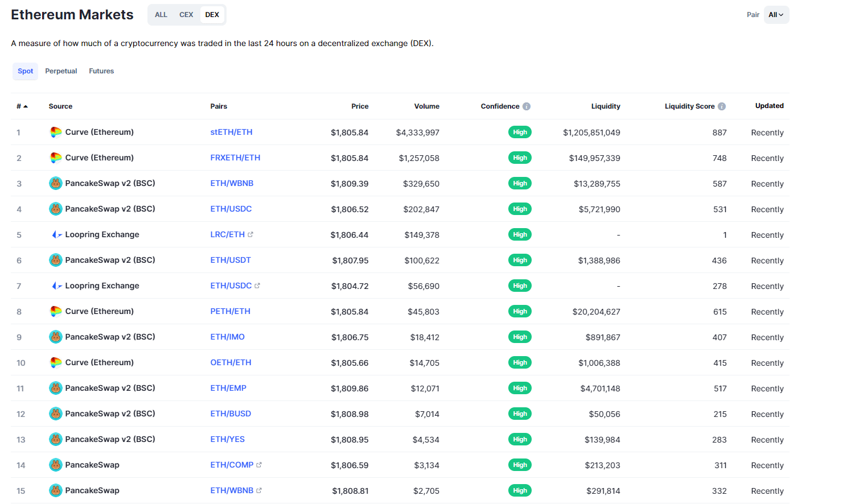Open the Pair All dropdown

coord(776,15)
